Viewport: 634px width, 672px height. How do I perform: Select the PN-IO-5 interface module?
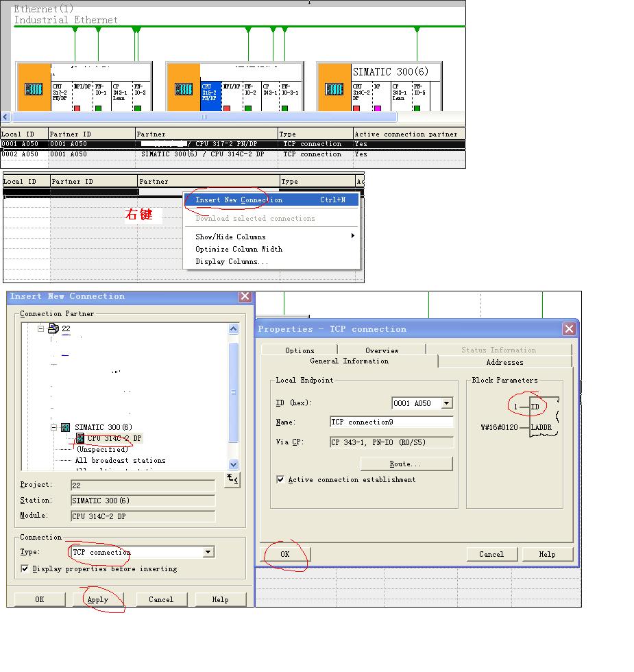pos(420,96)
